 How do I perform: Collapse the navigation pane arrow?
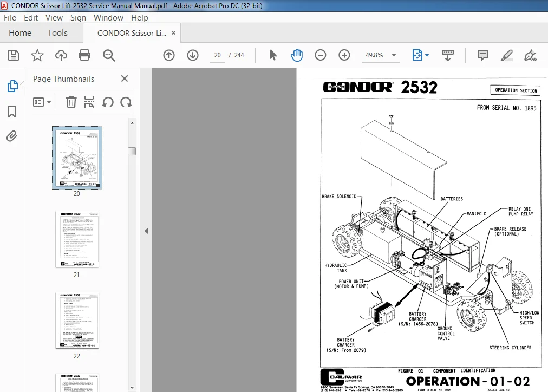(146, 231)
